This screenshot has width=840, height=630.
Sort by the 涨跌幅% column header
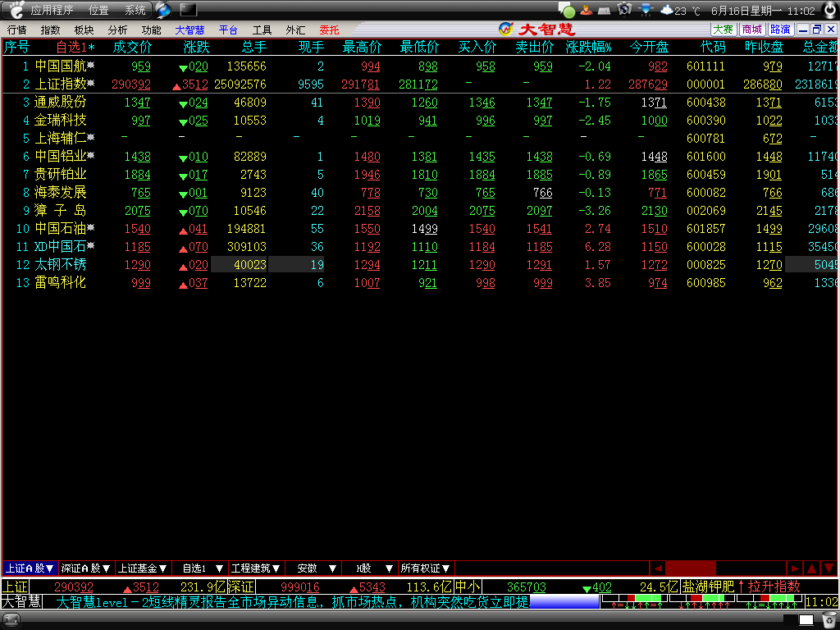point(588,47)
